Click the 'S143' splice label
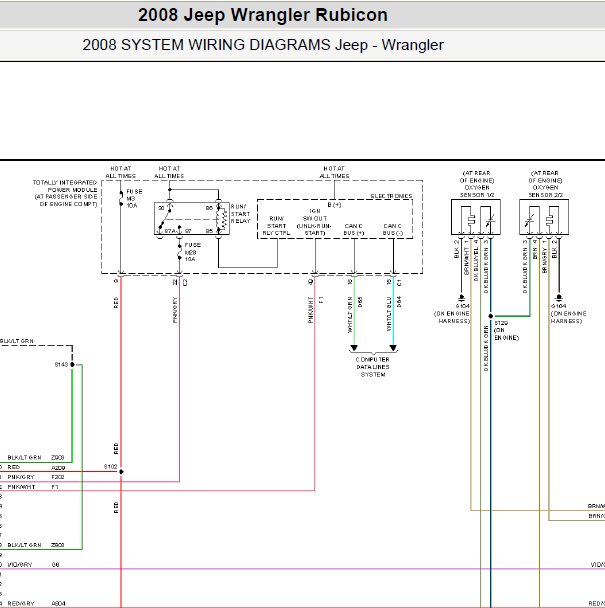The width and height of the screenshot is (605, 608). click(61, 364)
